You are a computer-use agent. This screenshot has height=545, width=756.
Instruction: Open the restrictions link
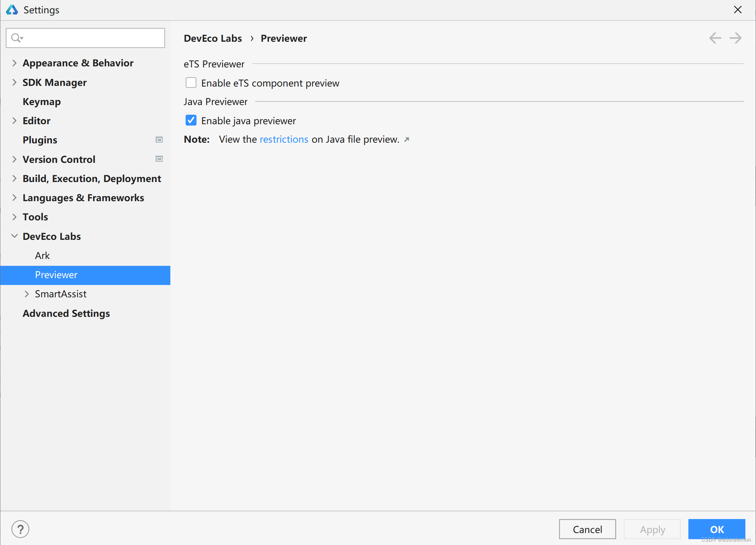[284, 139]
